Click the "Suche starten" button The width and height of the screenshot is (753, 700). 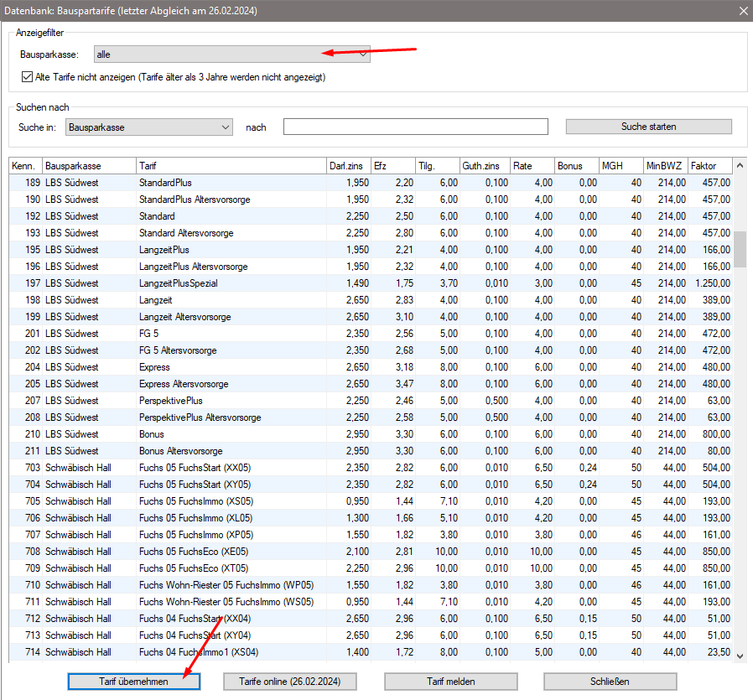pos(649,127)
